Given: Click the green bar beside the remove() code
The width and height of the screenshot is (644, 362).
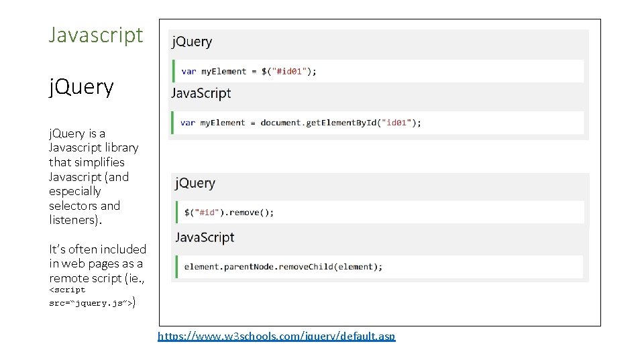Looking at the screenshot, I should [177, 213].
